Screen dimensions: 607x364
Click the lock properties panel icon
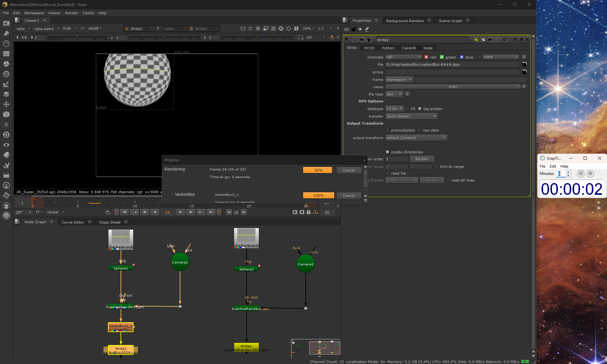coord(354,29)
